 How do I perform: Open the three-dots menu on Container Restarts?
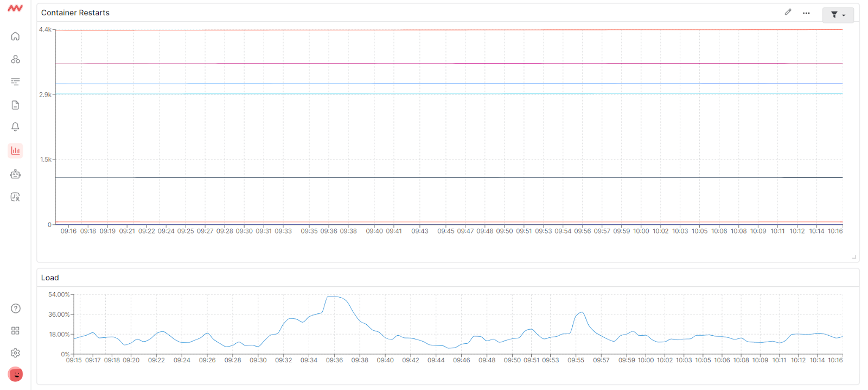pos(806,13)
